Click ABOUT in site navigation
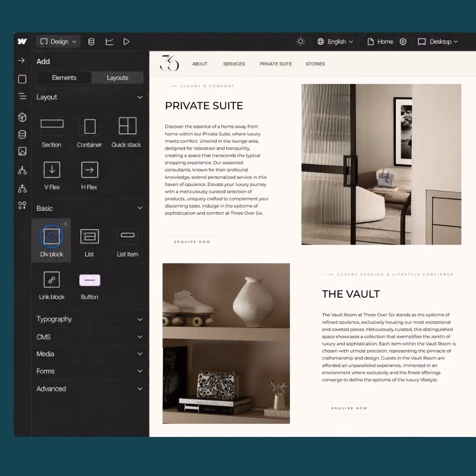Image resolution: width=476 pixels, height=476 pixels. click(200, 64)
